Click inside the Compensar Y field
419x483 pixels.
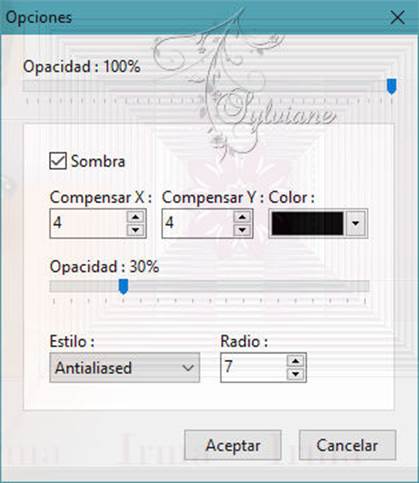tap(198, 223)
